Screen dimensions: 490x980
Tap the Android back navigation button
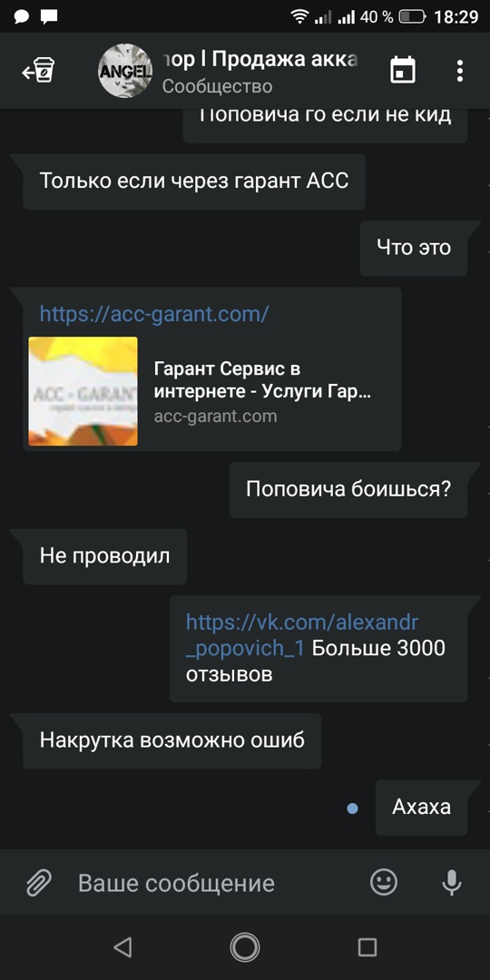coord(123,947)
